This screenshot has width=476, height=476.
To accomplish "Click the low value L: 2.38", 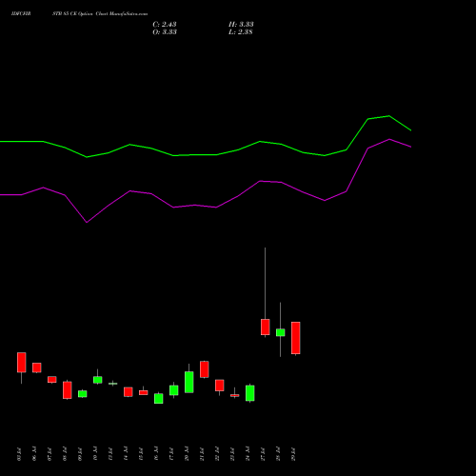I will click(x=241, y=32).
